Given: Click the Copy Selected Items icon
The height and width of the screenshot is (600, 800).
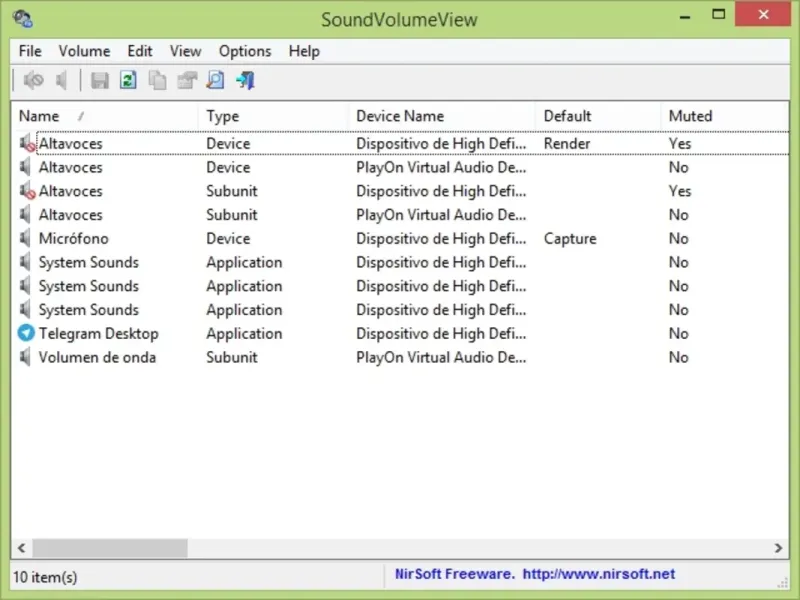Looking at the screenshot, I should click(157, 80).
